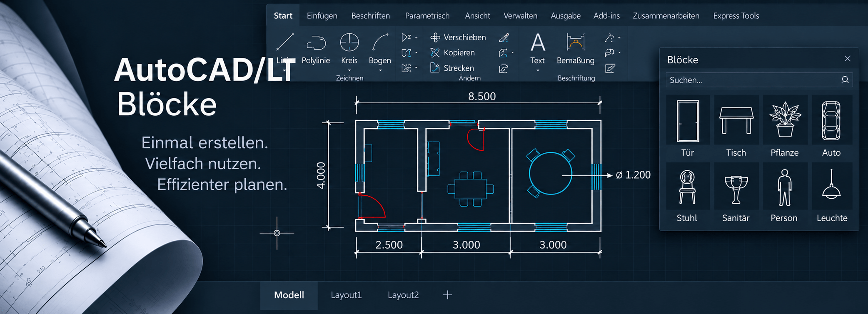Image resolution: width=868 pixels, height=314 pixels.
Task: Expand the arrow beside the leader icon
Action: click(619, 38)
